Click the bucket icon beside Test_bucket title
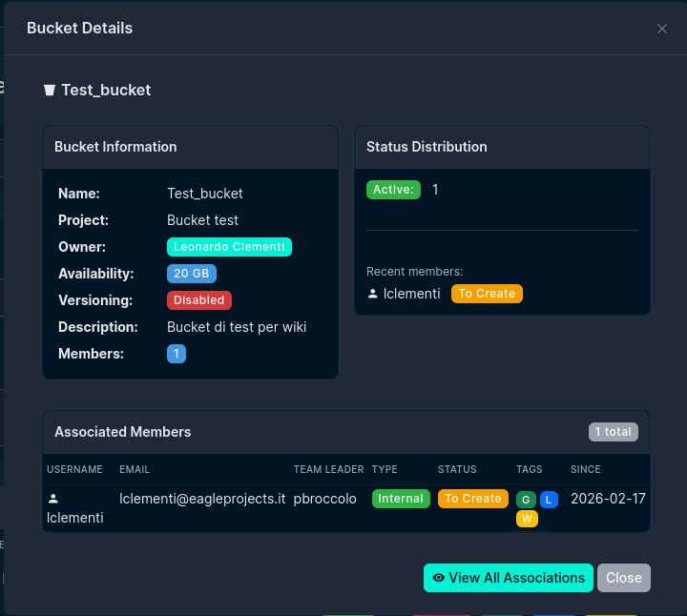This screenshot has width=687, height=616. coord(50,91)
